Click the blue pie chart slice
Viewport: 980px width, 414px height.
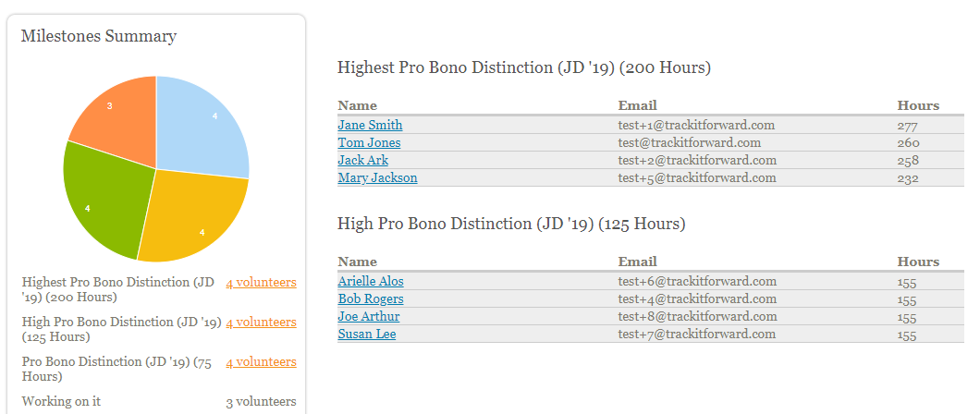point(203,125)
